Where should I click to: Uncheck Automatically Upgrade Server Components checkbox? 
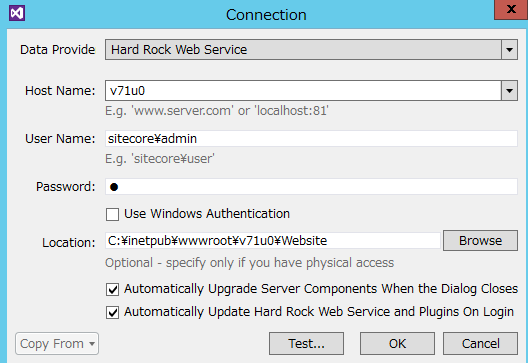112,289
